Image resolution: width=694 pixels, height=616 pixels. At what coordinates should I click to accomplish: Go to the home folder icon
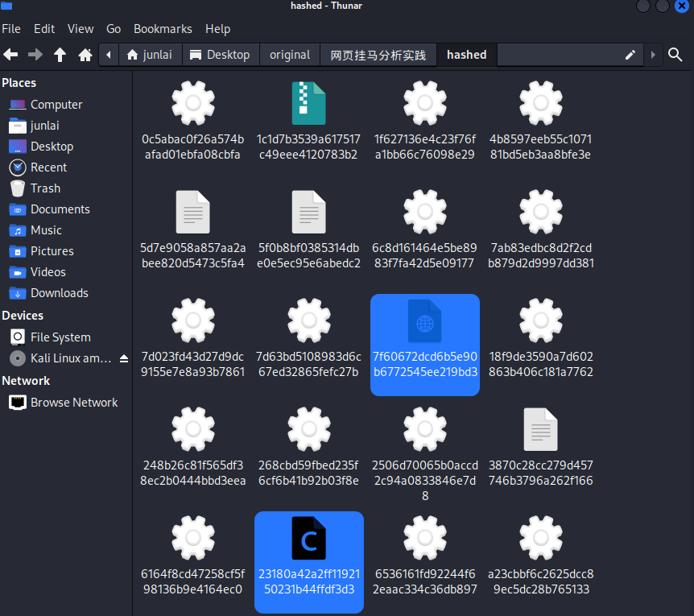click(x=85, y=55)
